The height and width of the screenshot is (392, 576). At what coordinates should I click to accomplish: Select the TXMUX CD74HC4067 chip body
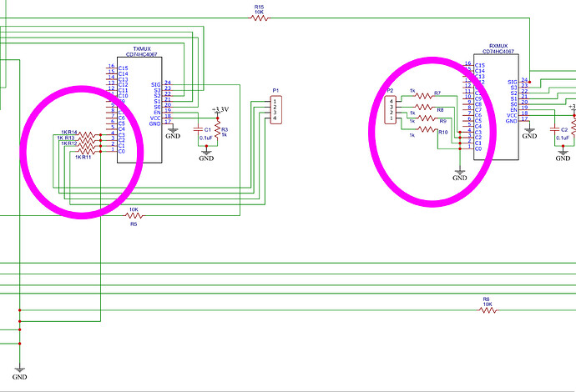pos(139,110)
